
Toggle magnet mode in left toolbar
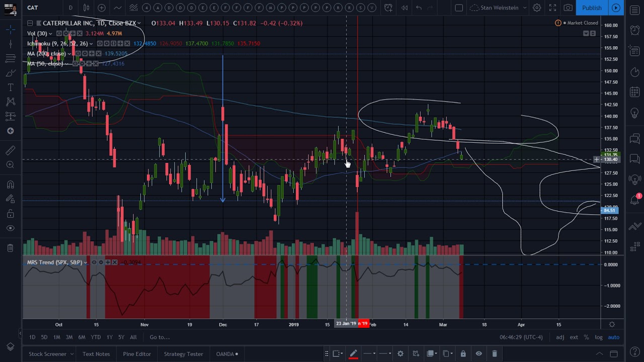(10, 184)
